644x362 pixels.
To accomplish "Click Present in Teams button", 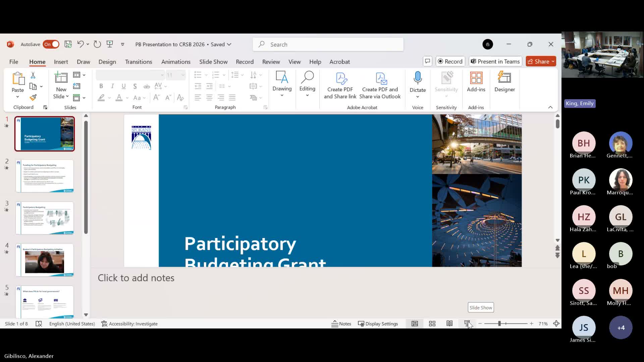I will pos(495,61).
